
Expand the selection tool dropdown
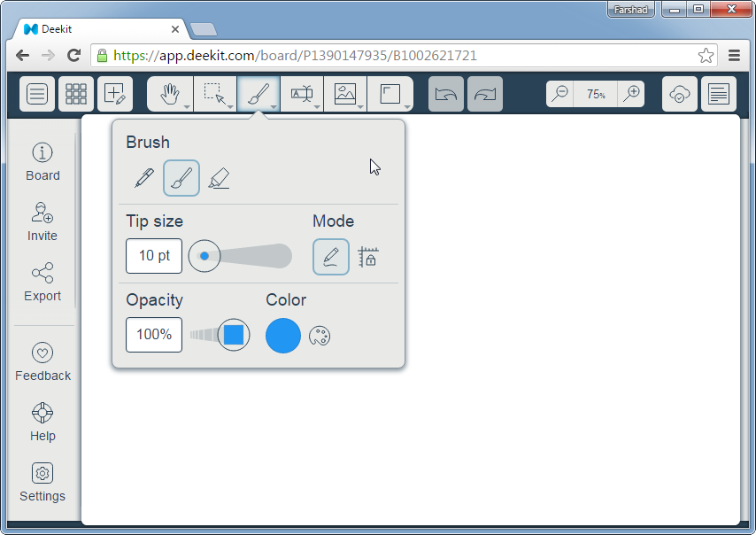[230, 106]
